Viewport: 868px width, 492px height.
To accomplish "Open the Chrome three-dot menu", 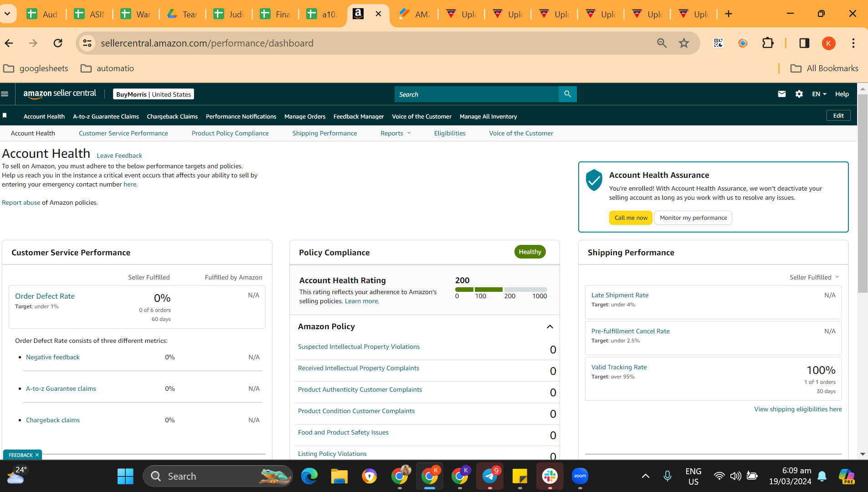I will click(853, 43).
